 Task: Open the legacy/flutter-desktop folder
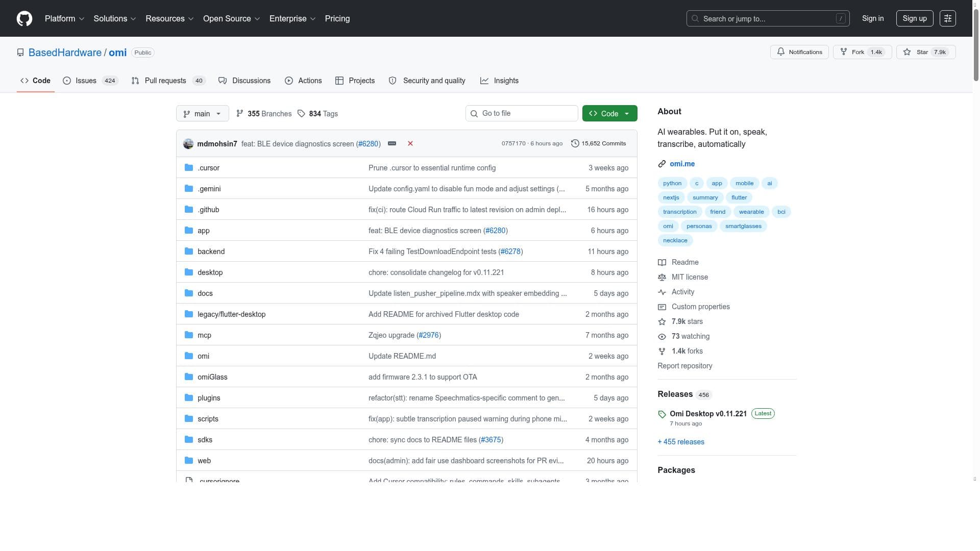click(231, 314)
